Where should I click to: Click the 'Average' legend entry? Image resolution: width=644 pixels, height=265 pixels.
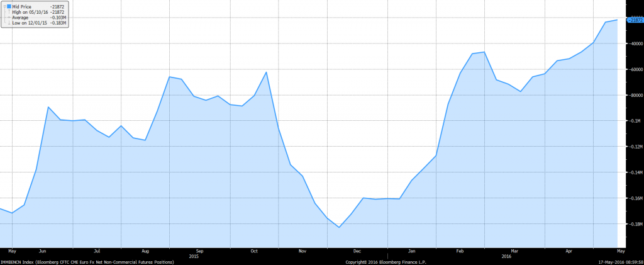pyautogui.click(x=19, y=18)
